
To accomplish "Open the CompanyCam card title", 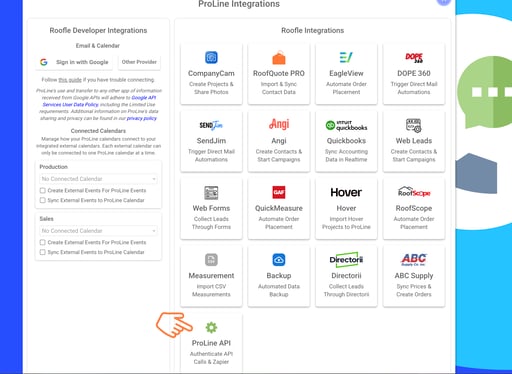I will click(211, 73).
